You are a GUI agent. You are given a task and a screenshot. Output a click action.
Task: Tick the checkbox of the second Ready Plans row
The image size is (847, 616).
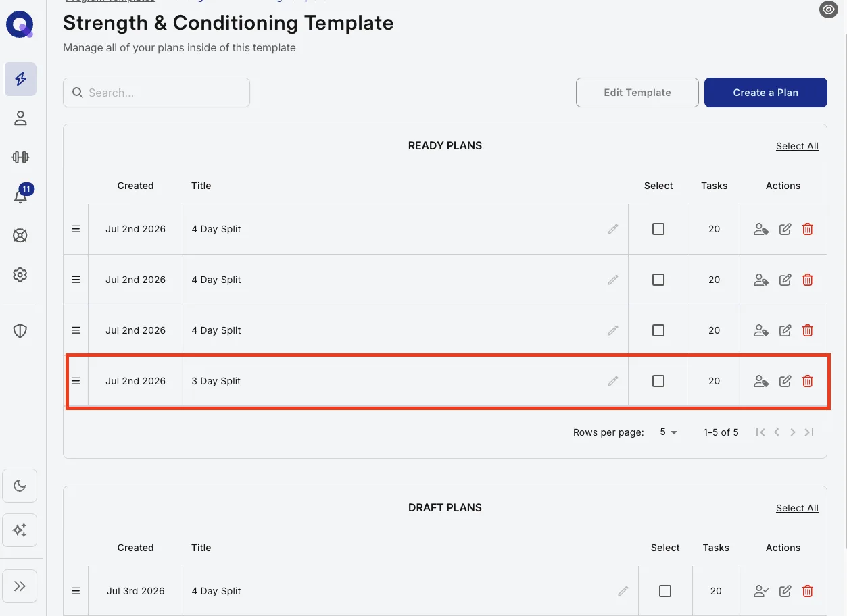pos(658,280)
